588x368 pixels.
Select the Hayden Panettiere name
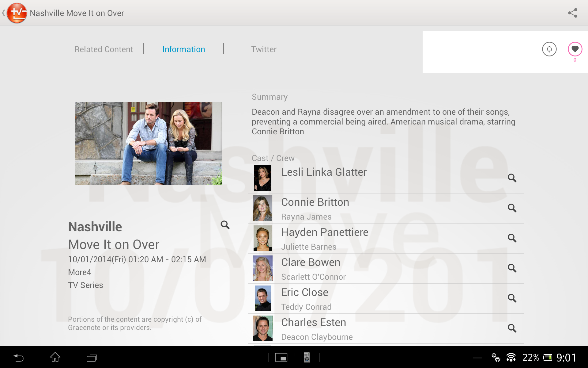point(325,232)
